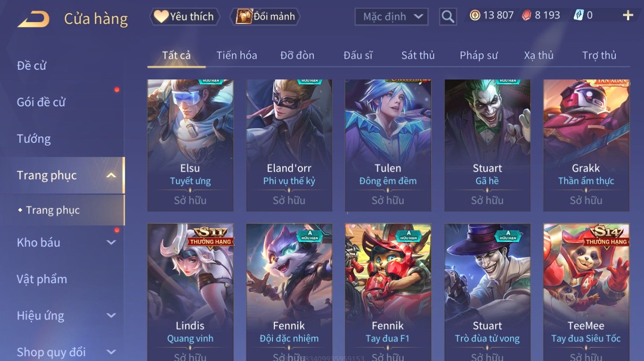This screenshot has width=644, height=361.
Task: Click the blue voucher currency icon
Action: [579, 15]
